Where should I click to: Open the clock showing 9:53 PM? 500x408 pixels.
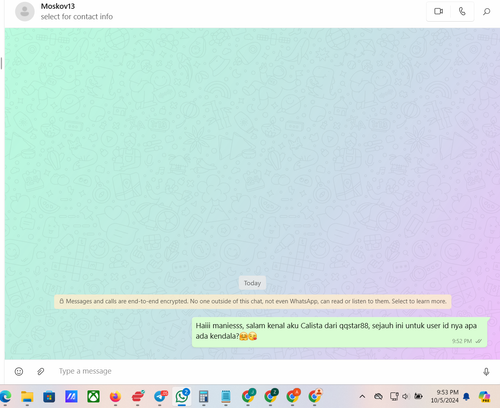445,396
